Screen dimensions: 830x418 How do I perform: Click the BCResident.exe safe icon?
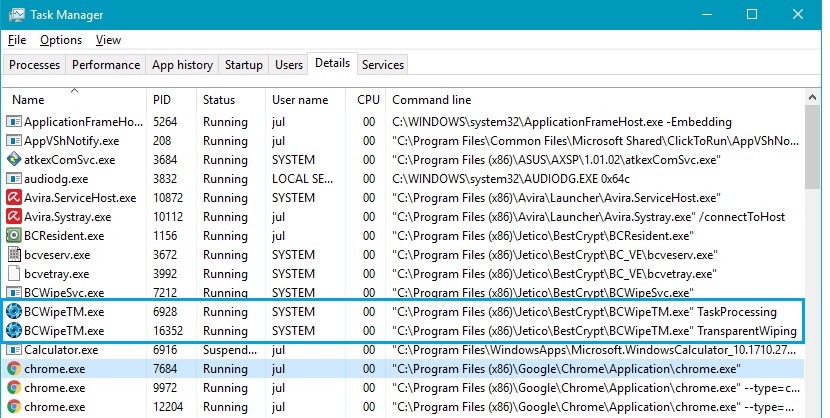click(x=14, y=236)
